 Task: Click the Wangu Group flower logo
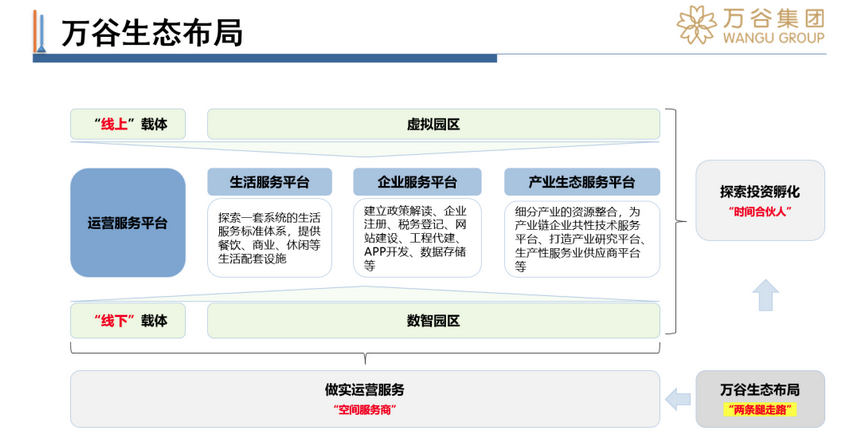(696, 25)
